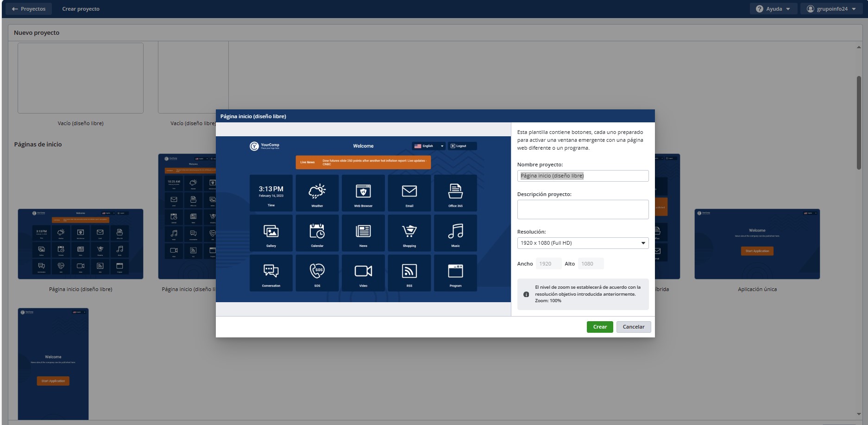This screenshot has height=425, width=868.
Task: Click the Email envelope icon
Action: (x=409, y=191)
